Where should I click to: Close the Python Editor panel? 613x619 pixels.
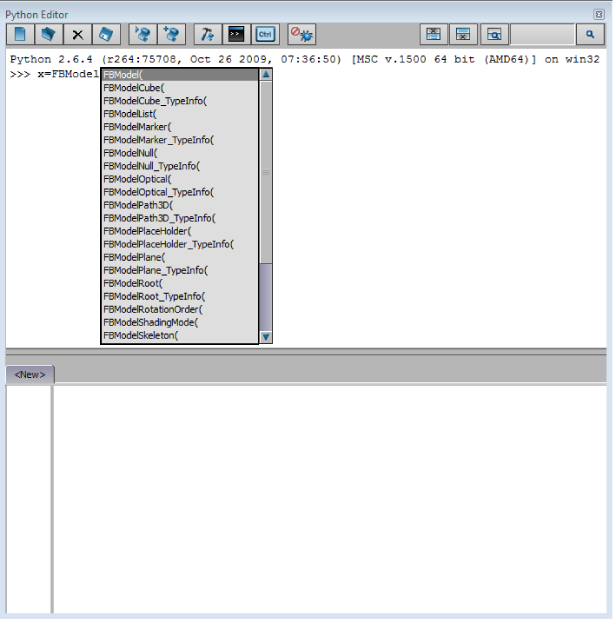coord(599,15)
